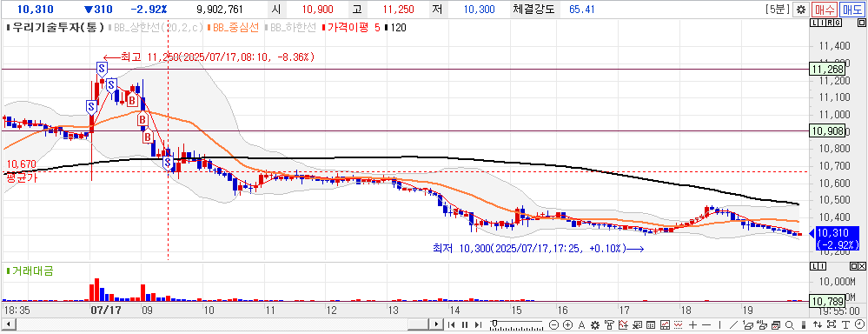Screen dimensions: 868x334
Task: Click the 최저 10,300 low annotation
Action: [539, 250]
